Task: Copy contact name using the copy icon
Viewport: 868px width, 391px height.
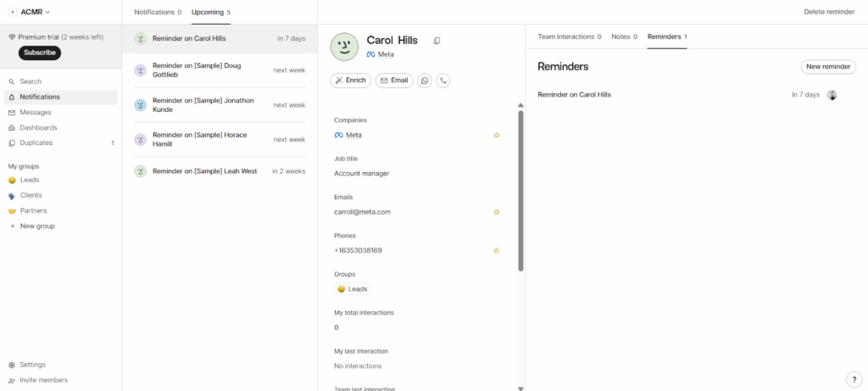Action: [437, 41]
